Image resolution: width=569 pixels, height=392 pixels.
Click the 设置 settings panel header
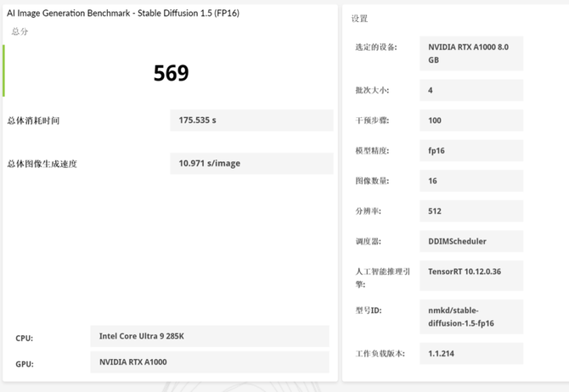[x=360, y=19]
